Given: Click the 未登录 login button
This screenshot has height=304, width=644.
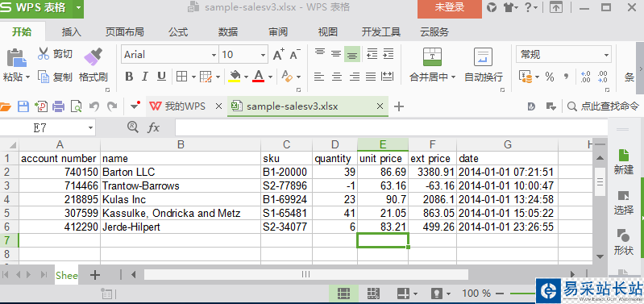Looking at the screenshot, I should coord(450,8).
